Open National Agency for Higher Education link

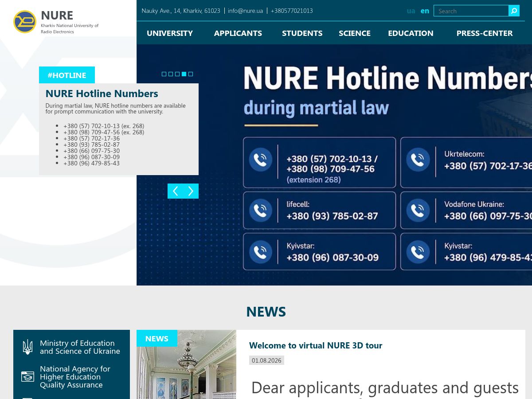tap(75, 377)
